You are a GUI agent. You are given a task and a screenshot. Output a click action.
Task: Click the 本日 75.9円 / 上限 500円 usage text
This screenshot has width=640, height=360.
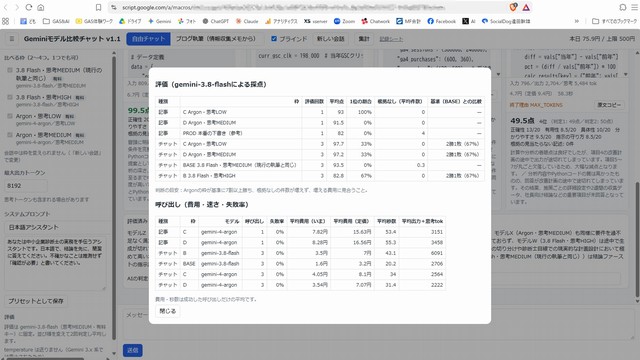coord(602,39)
